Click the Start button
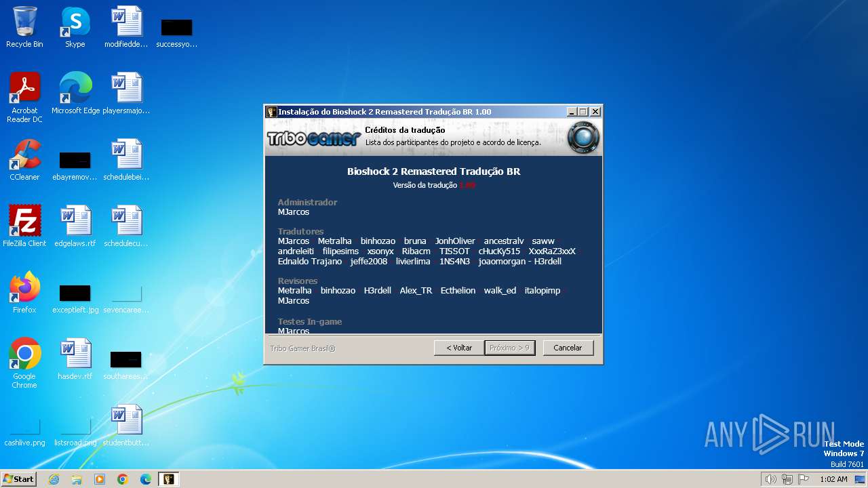Image resolution: width=868 pixels, height=488 pixels. (19, 479)
